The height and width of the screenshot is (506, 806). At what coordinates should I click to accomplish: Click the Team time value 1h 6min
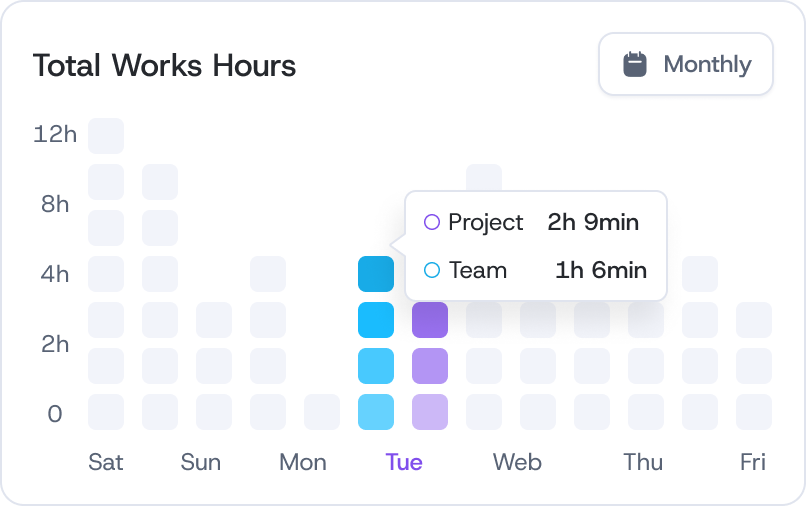click(x=601, y=270)
